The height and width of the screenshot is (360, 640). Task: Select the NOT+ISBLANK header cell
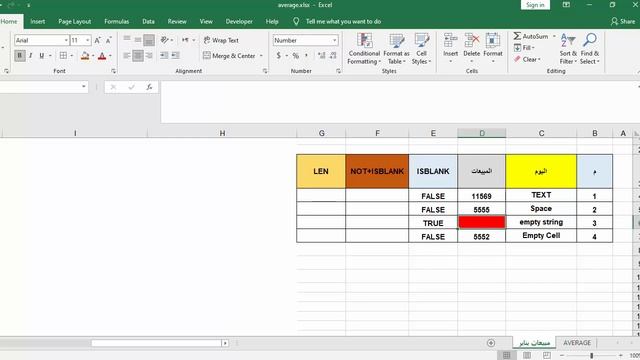[377, 171]
